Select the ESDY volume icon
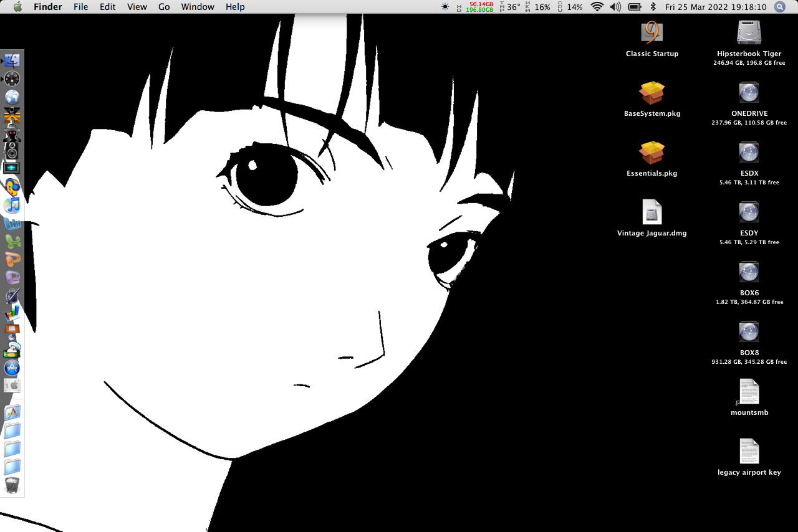This screenshot has height=532, width=798. (x=749, y=212)
